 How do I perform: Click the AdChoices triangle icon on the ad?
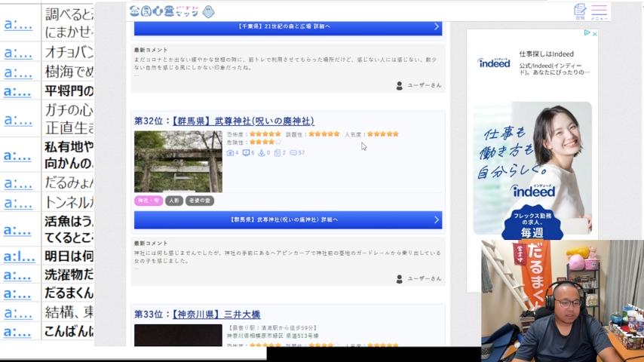click(x=587, y=32)
